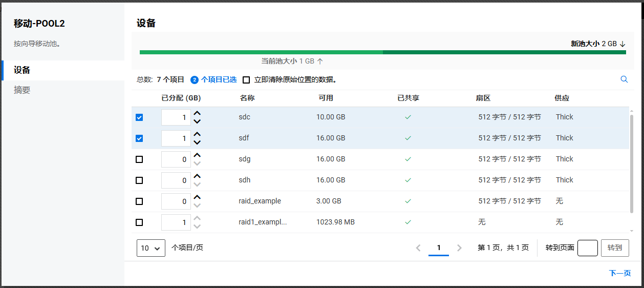The height and width of the screenshot is (288, 644).
Task: Click the search magnifier icon
Action: 624,79
